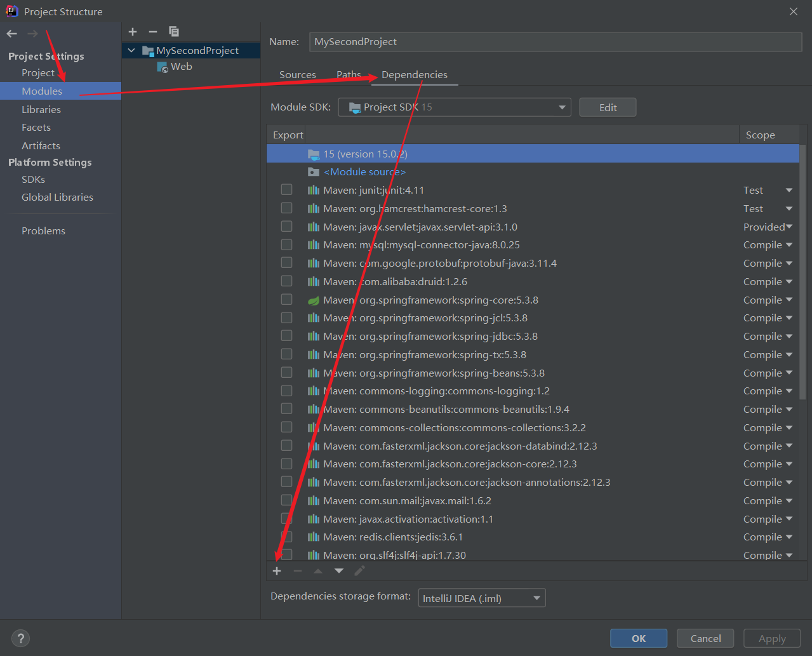Open Artifacts settings
The width and height of the screenshot is (812, 656).
click(x=41, y=146)
